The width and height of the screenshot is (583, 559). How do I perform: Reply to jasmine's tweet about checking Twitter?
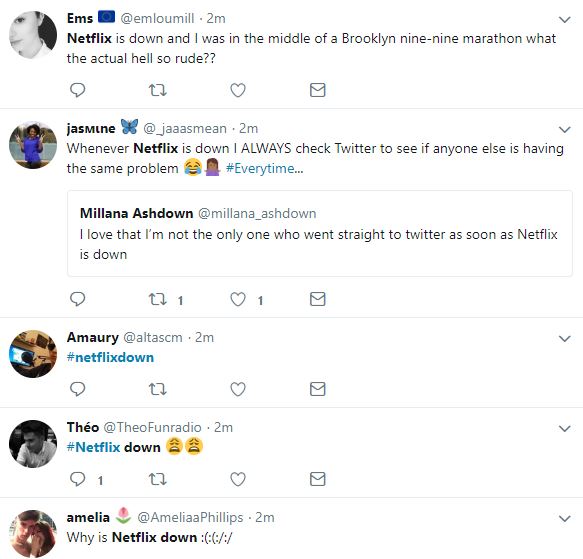coord(77,299)
